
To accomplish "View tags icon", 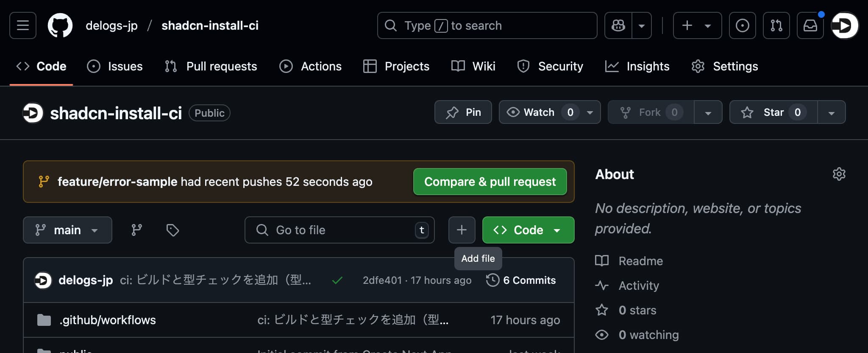I will [172, 230].
